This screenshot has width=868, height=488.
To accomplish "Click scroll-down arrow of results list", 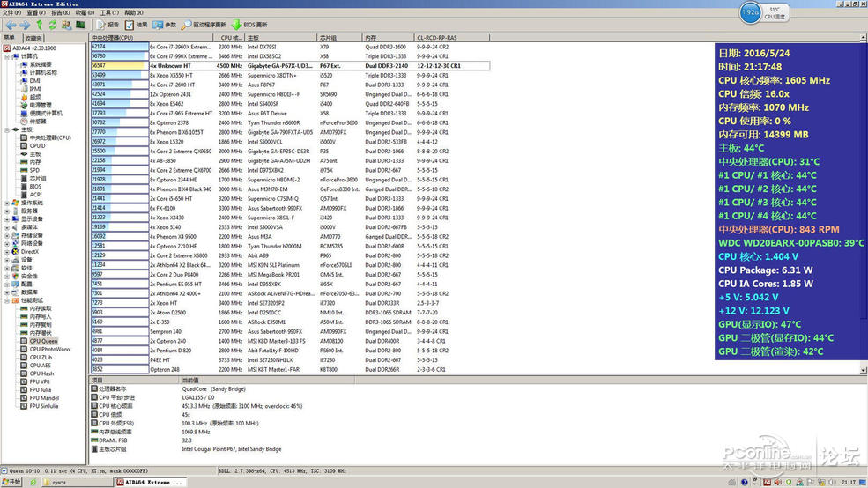I will [x=863, y=370].
